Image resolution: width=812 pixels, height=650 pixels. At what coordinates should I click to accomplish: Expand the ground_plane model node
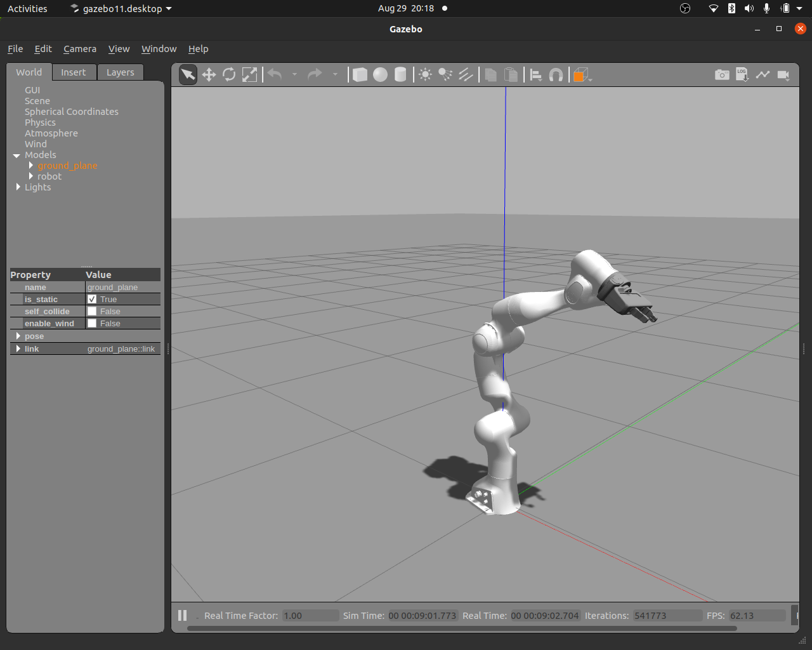[x=30, y=165]
